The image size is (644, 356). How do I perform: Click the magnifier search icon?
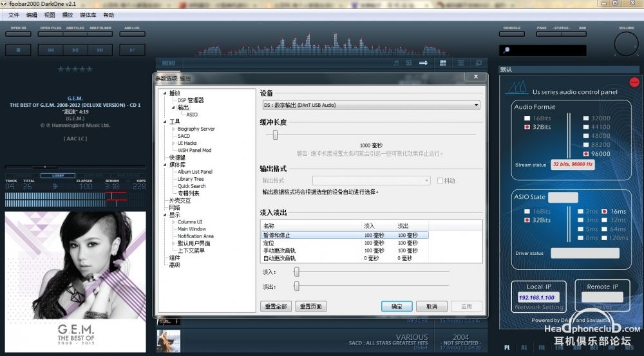(x=506, y=50)
